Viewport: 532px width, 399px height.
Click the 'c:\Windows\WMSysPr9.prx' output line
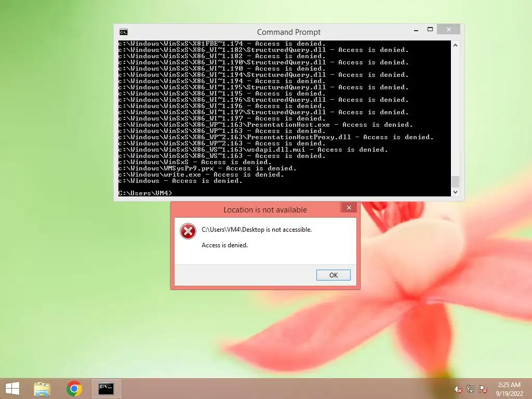click(207, 168)
